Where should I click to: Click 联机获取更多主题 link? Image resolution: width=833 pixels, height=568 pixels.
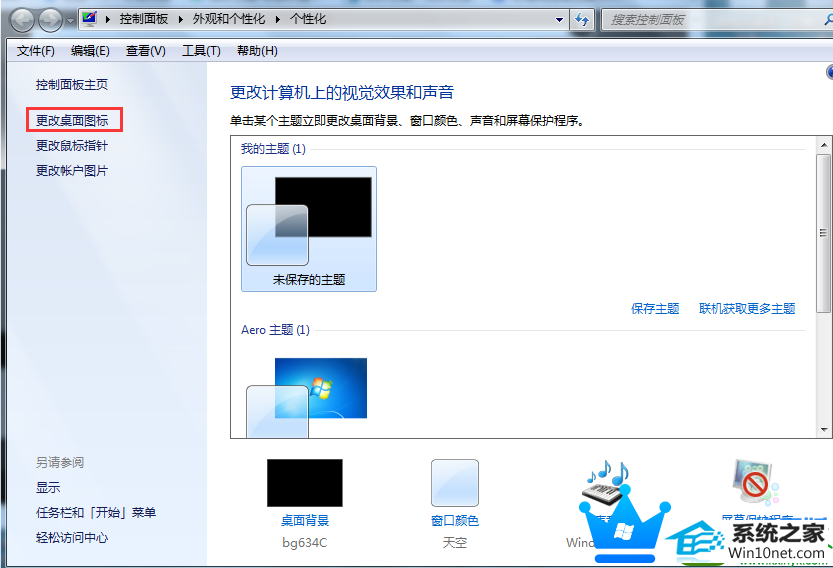(x=747, y=309)
